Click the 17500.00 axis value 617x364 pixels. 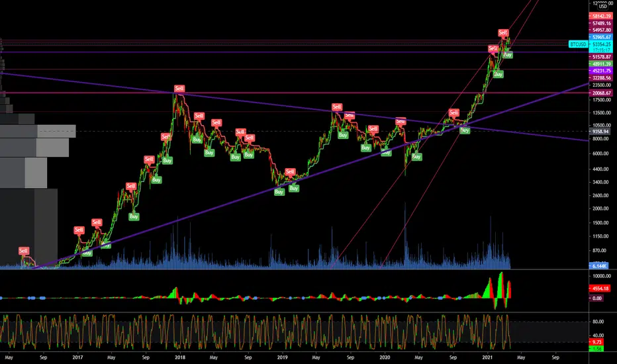601,100
